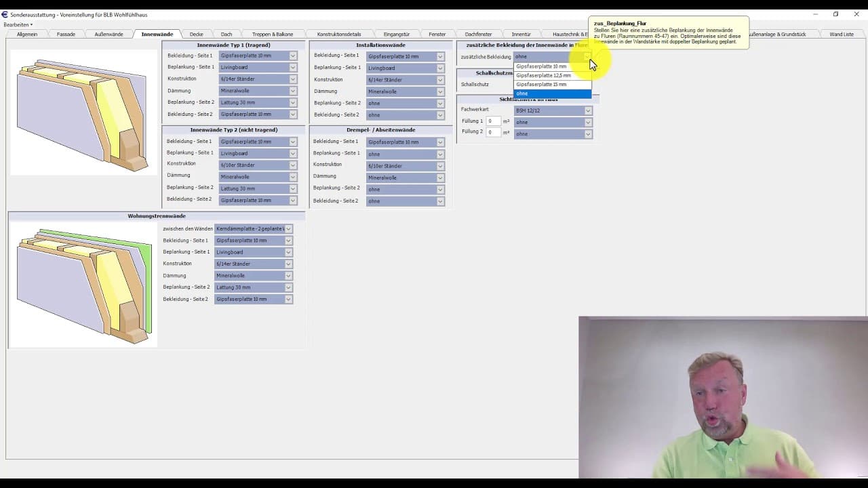Switch to the Konstruktionsdetails tab

coord(339,34)
